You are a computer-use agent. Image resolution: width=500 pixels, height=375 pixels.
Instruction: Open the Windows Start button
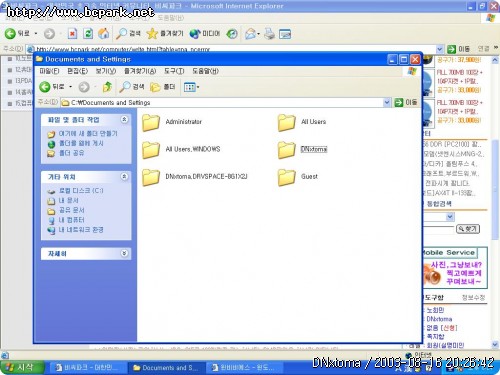22,368
